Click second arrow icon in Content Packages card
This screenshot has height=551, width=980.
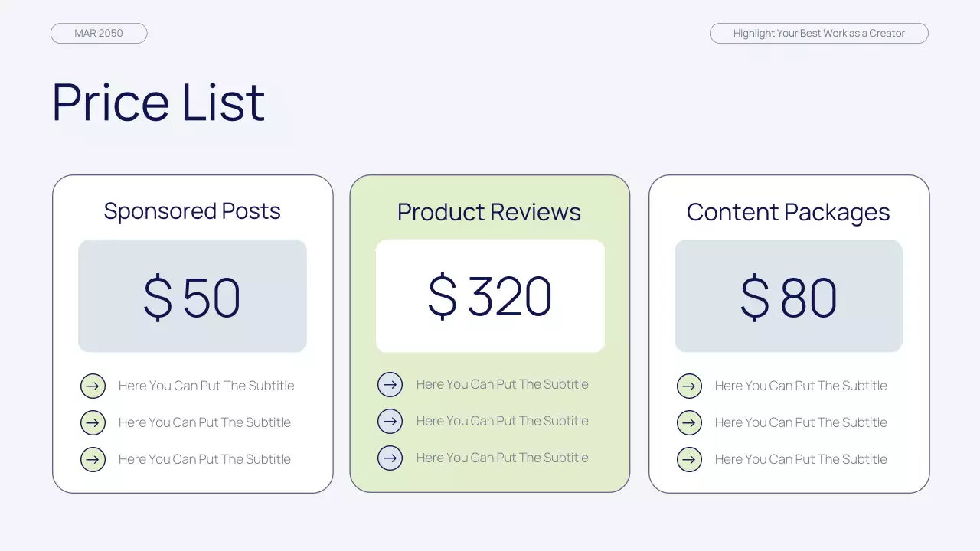pos(689,422)
